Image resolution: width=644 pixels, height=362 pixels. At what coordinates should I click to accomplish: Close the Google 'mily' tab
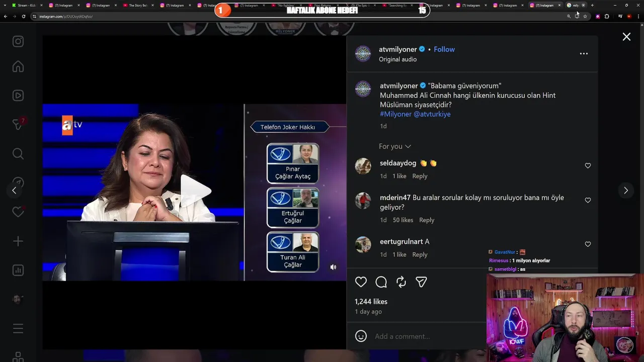tap(584, 5)
